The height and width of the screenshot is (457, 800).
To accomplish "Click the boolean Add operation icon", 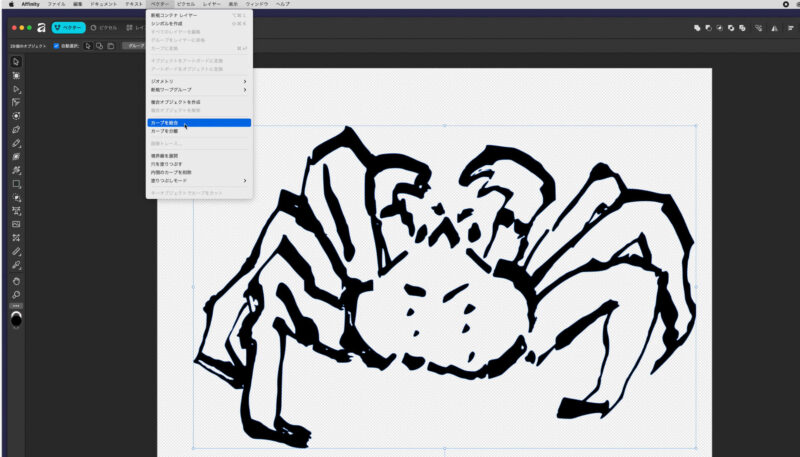I will click(x=697, y=27).
